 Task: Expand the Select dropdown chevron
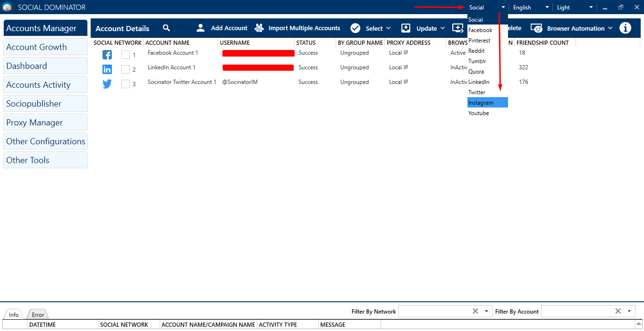point(389,28)
